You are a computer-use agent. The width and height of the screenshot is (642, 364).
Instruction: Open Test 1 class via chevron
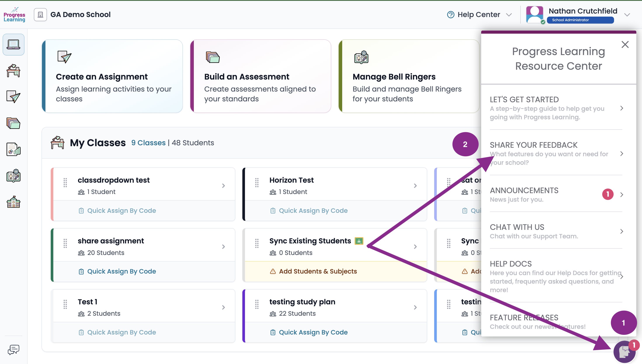(x=224, y=307)
